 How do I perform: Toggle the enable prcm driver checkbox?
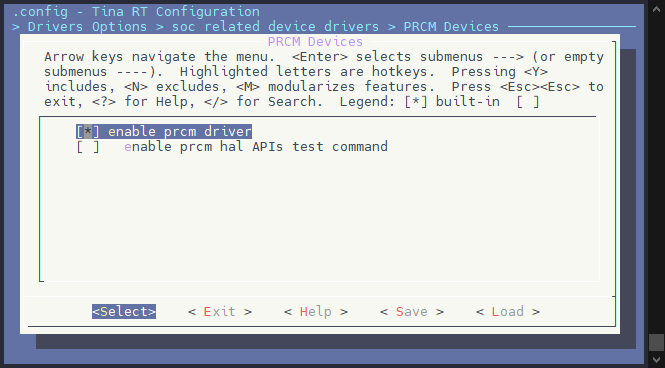(x=88, y=131)
